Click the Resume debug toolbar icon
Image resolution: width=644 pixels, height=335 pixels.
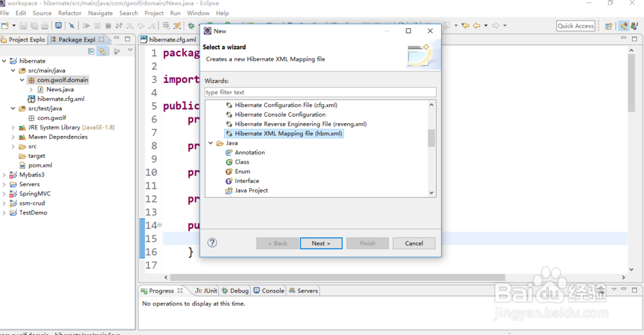[x=86, y=26]
